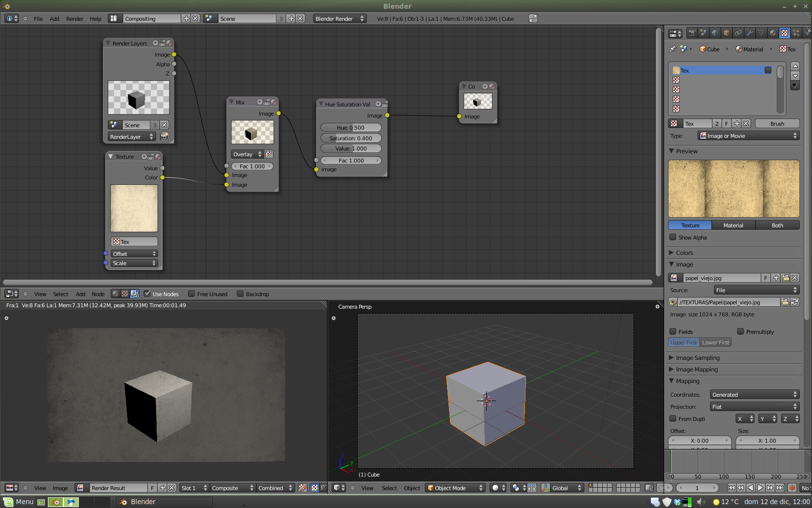Unlink the Tex texture datablock with X icon
The width and height of the screenshot is (812, 508).
[746, 123]
